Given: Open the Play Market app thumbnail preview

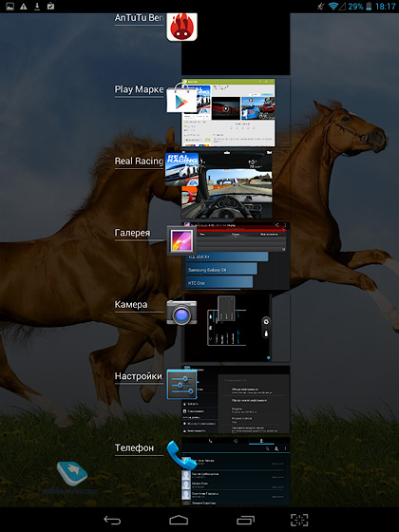Looking at the screenshot, I should (x=229, y=113).
